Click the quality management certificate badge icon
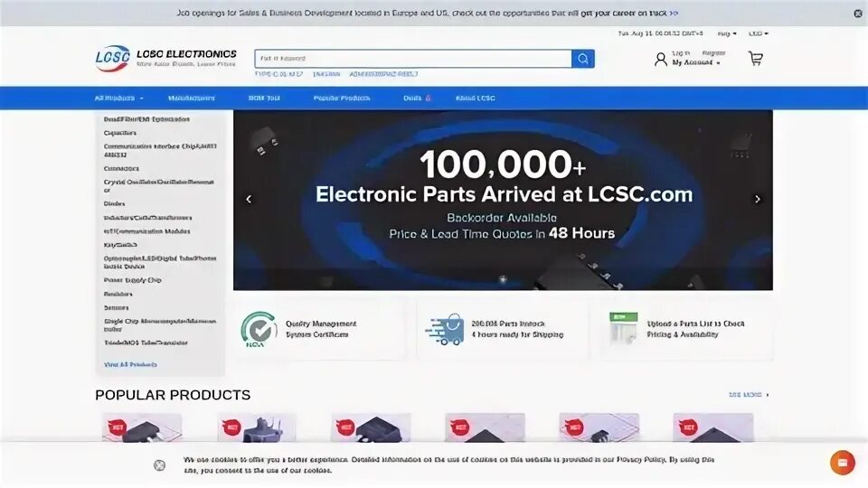 pyautogui.click(x=259, y=329)
